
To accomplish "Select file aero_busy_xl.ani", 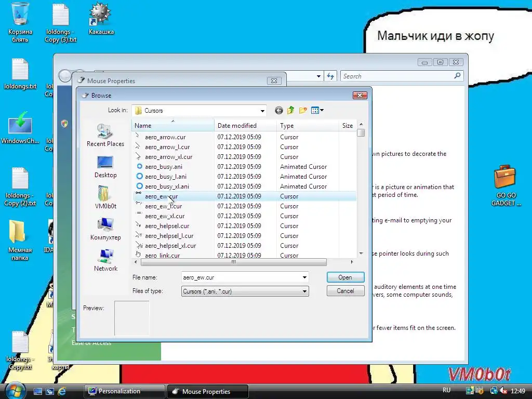I will (x=167, y=187).
